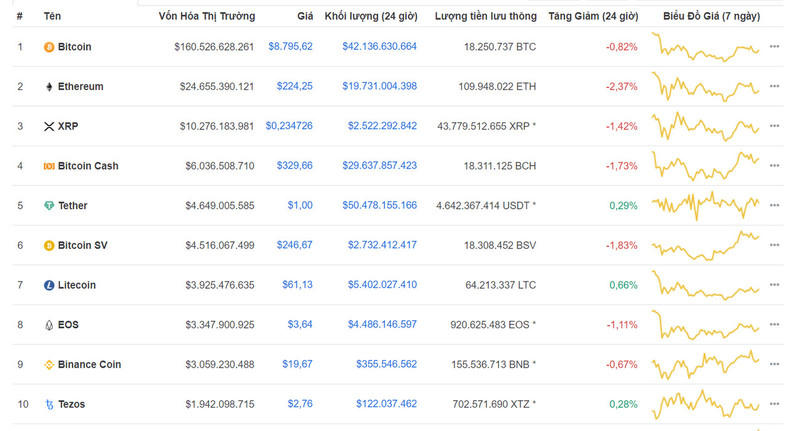Click the Ethereum diamond logo
This screenshot has width=800, height=431.
pos(49,87)
